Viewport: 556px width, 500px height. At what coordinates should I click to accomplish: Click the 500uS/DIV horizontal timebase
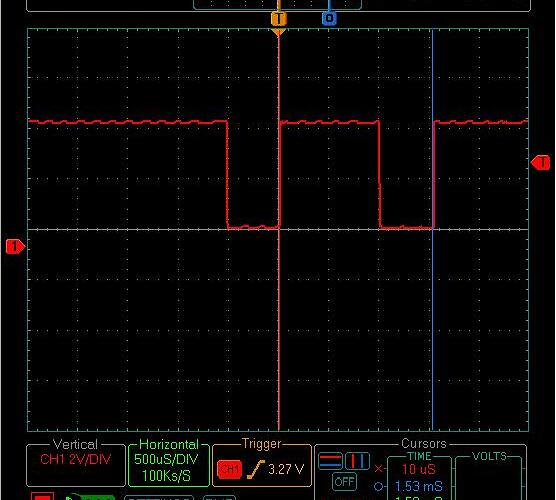(x=166, y=459)
